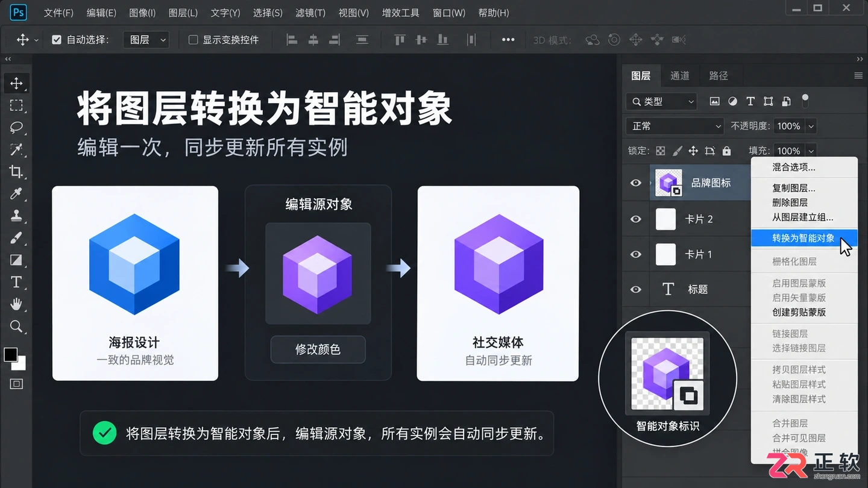Select the Type tool in toolbox
This screenshot has height=488, width=868.
(16, 282)
